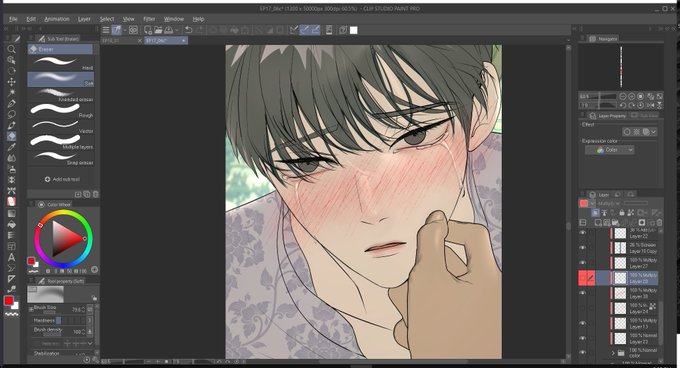
Task: Open the Layer menu
Action: [x=84, y=19]
